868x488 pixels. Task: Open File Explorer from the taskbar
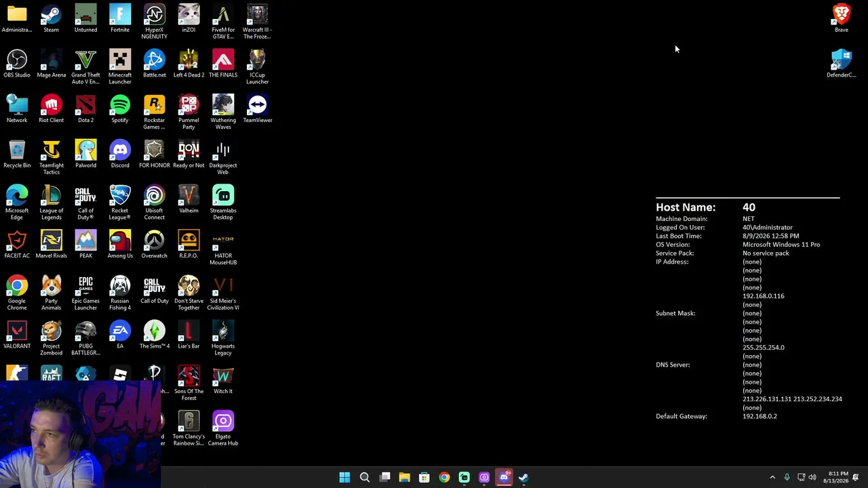click(x=405, y=477)
